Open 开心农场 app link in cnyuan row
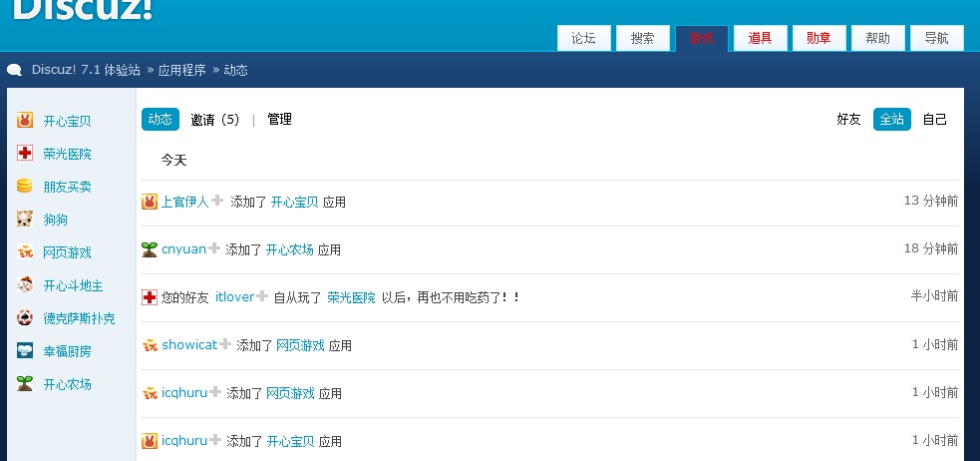 tap(289, 249)
